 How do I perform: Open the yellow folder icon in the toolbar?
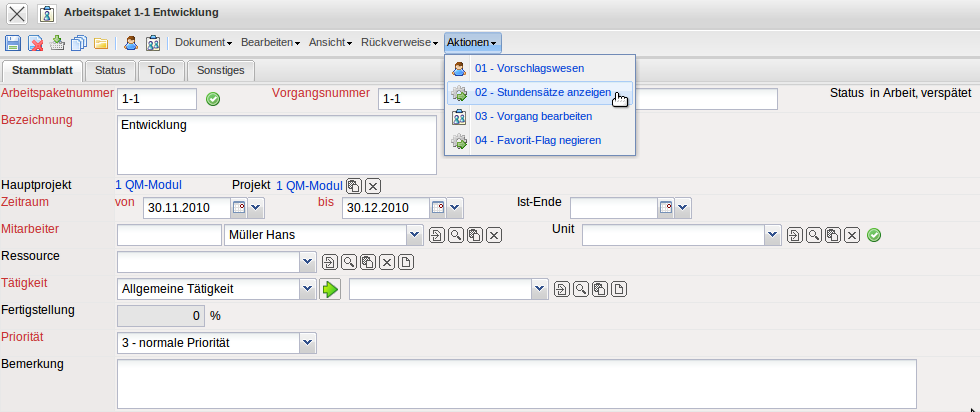[x=101, y=43]
